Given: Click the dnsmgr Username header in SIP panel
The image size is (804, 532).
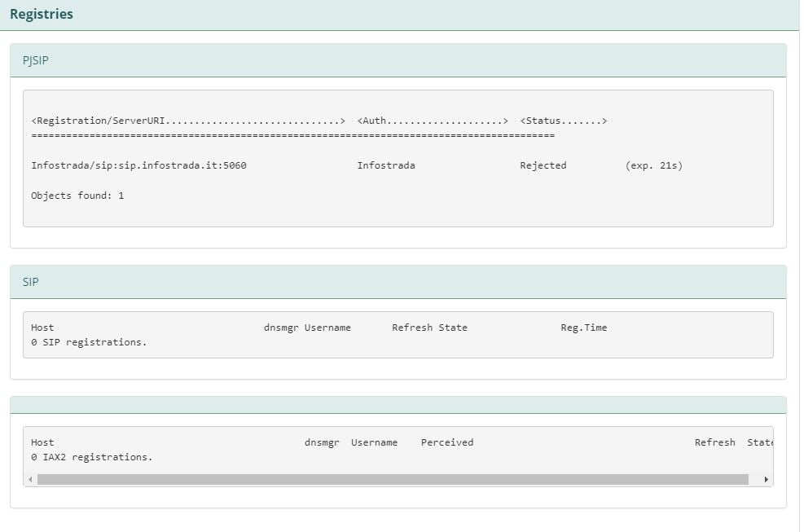Looking at the screenshot, I should coord(307,328).
